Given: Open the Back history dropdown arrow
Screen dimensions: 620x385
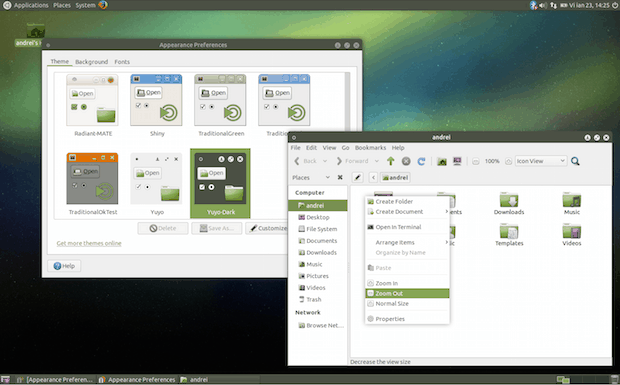Looking at the screenshot, I should point(325,161).
